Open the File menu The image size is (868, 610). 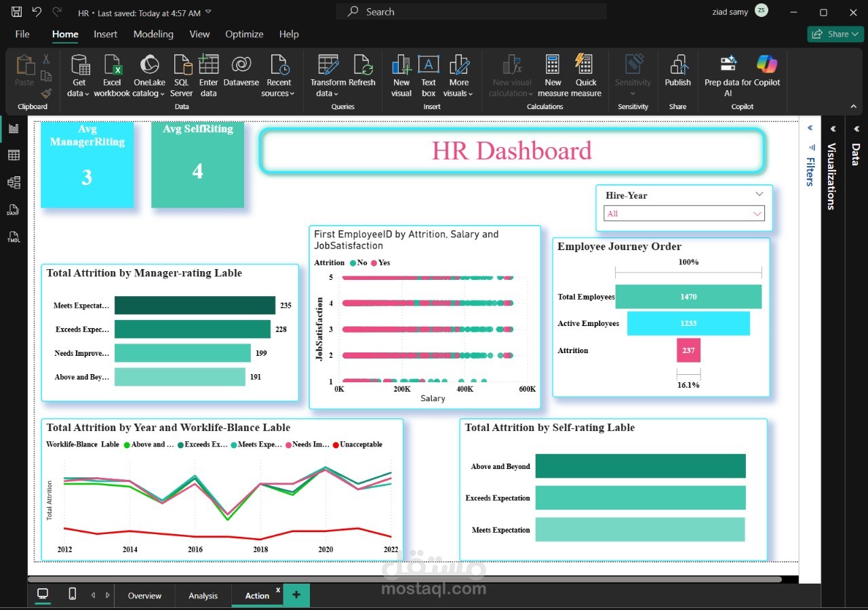(22, 34)
